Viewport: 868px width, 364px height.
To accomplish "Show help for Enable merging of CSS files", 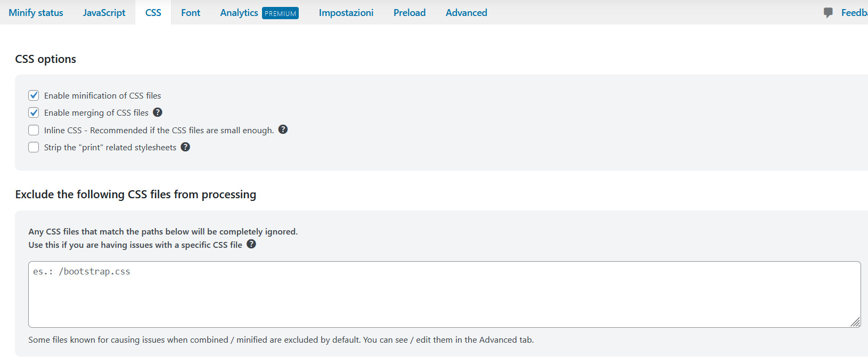I will [x=158, y=112].
